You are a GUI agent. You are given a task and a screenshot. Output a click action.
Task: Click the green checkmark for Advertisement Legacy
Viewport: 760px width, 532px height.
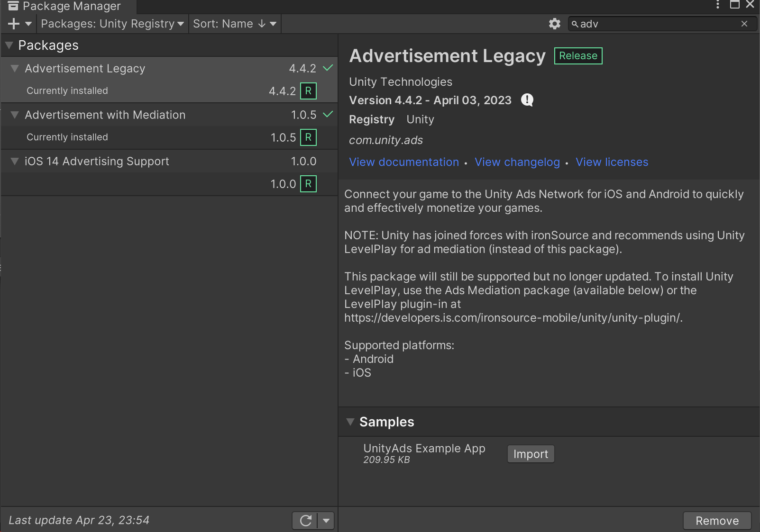tap(328, 68)
